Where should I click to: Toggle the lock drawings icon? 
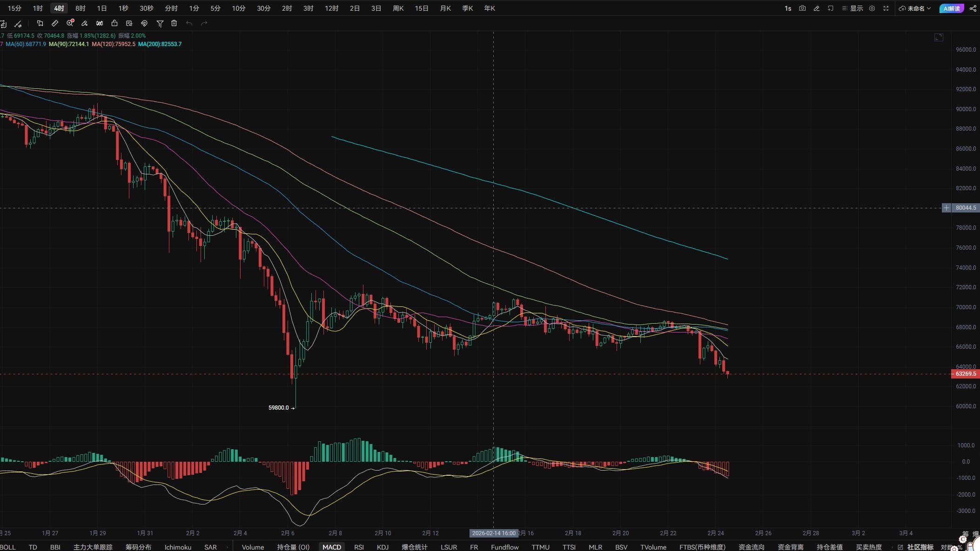tap(114, 23)
